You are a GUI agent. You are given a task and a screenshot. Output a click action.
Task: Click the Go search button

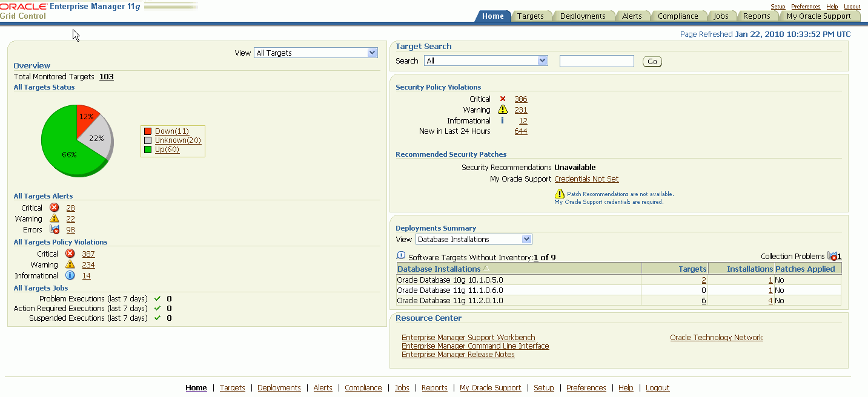point(652,62)
